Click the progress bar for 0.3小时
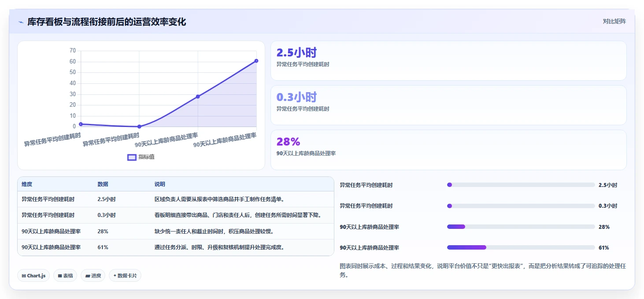The image size is (644, 299). [x=521, y=206]
